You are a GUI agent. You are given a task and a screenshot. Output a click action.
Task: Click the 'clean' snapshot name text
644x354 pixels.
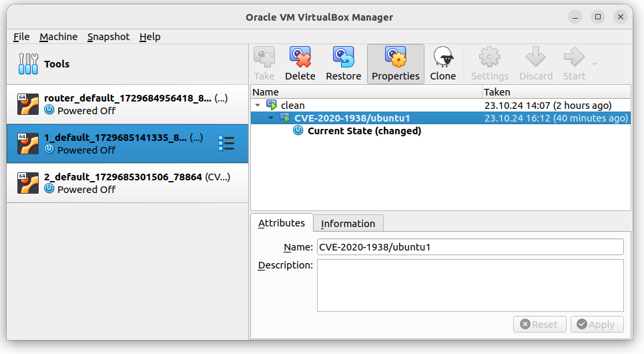pos(292,106)
